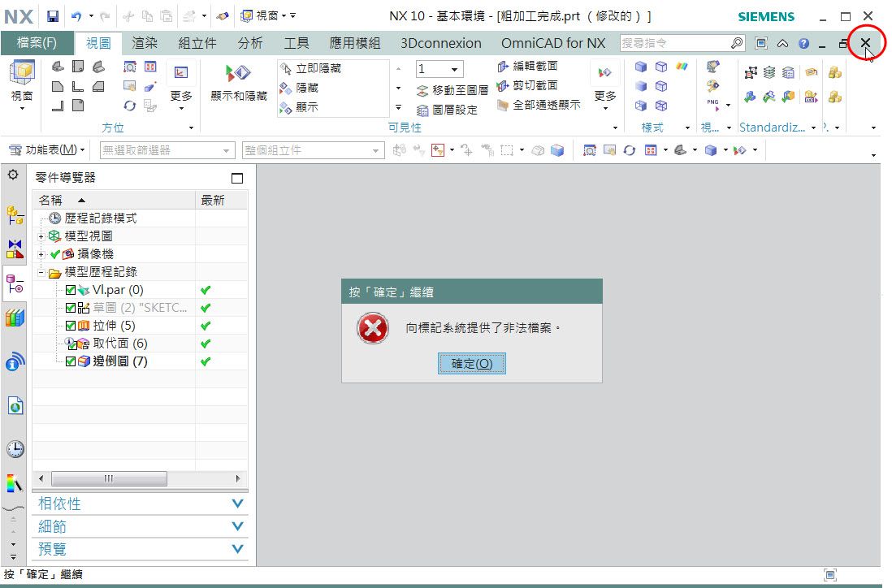Click 編輯截面 edit section
The height and width of the screenshot is (588, 892).
pyautogui.click(x=527, y=66)
